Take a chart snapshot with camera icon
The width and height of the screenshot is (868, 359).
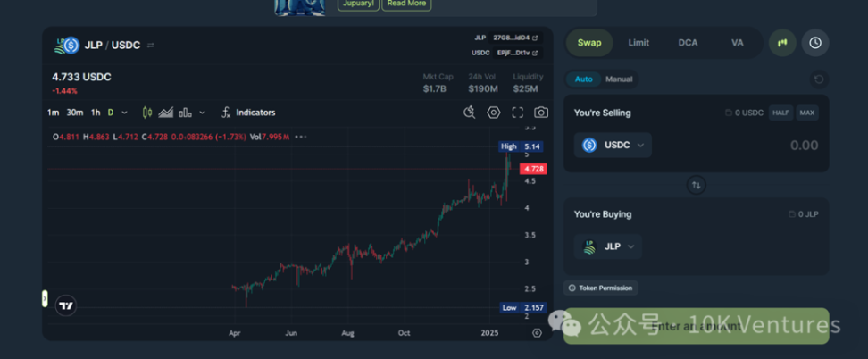[541, 113]
